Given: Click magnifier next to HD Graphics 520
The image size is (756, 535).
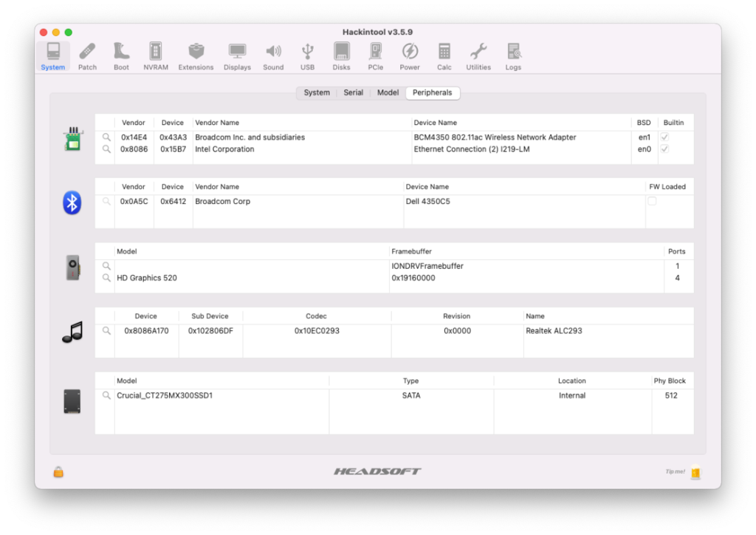Looking at the screenshot, I should tap(106, 278).
